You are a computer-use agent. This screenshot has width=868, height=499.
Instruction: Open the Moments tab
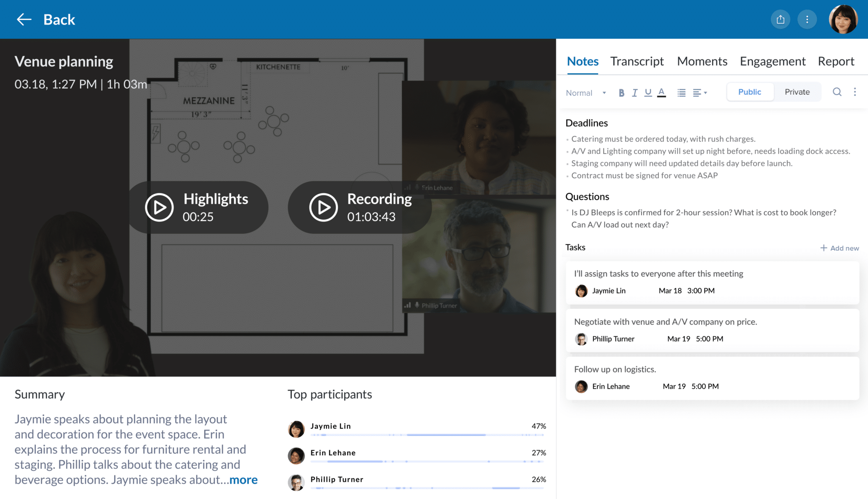pos(702,61)
